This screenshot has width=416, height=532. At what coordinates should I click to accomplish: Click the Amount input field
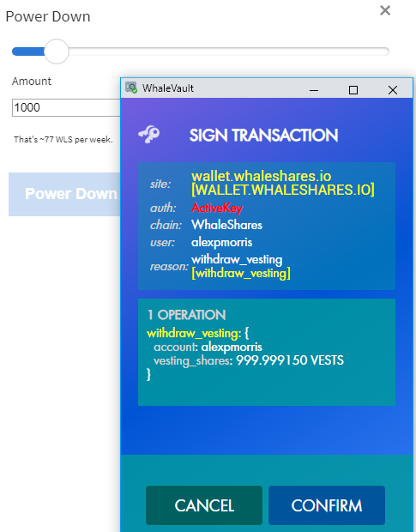[x=66, y=107]
